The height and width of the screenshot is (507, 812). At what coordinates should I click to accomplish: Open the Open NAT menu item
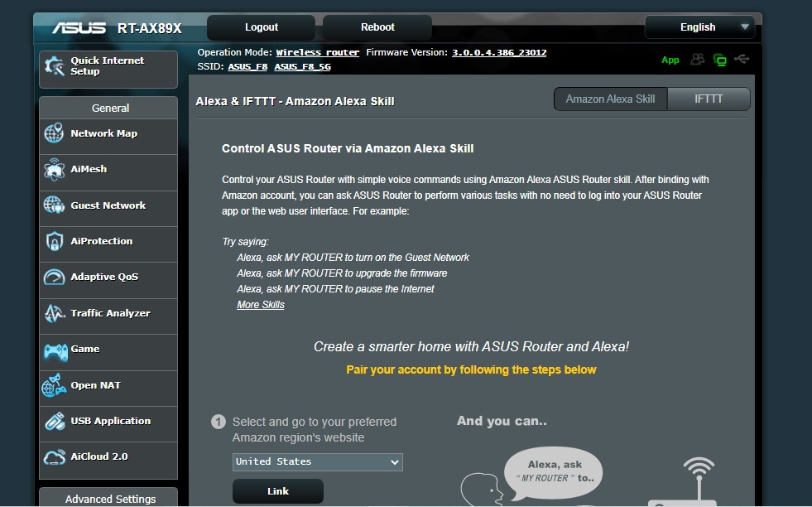point(108,389)
